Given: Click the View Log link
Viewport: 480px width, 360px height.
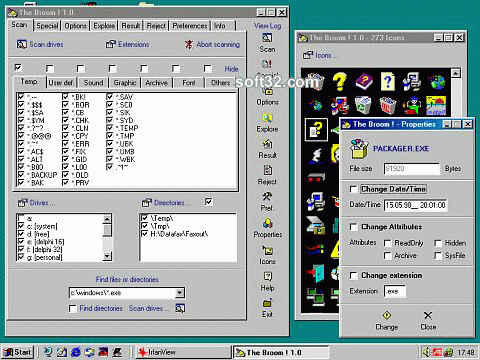Looking at the screenshot, I should 267,26.
